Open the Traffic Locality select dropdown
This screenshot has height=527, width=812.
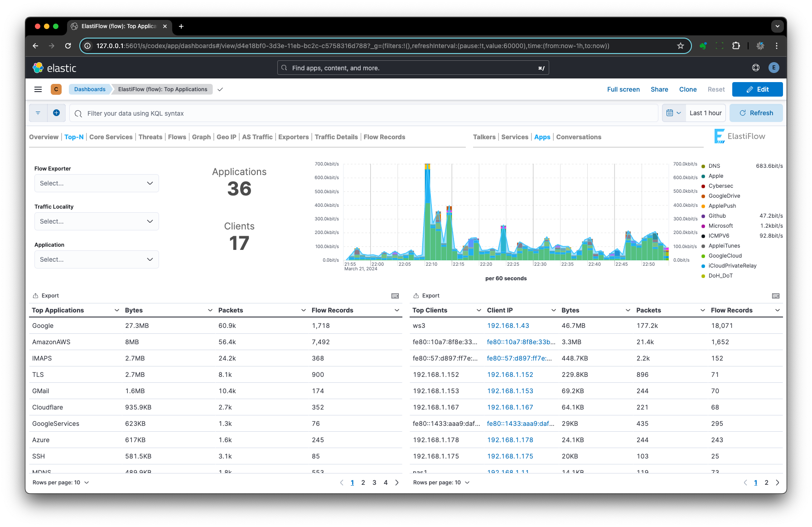pyautogui.click(x=97, y=221)
